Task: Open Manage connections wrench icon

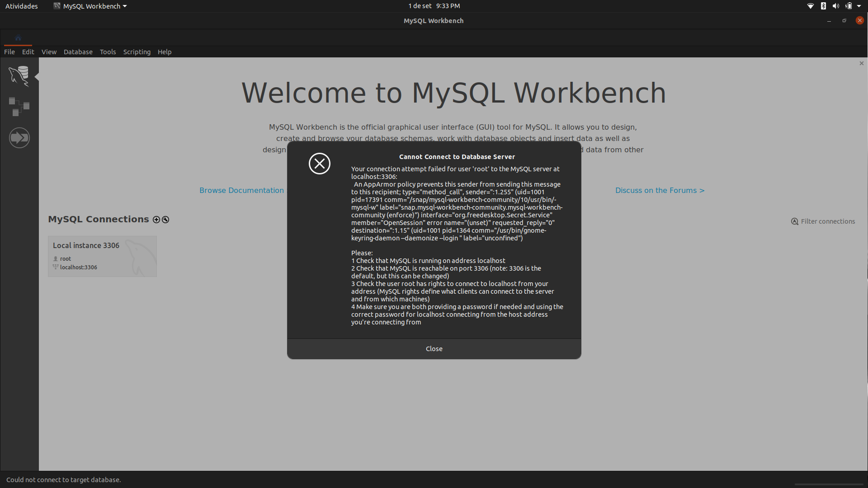Action: pyautogui.click(x=165, y=220)
